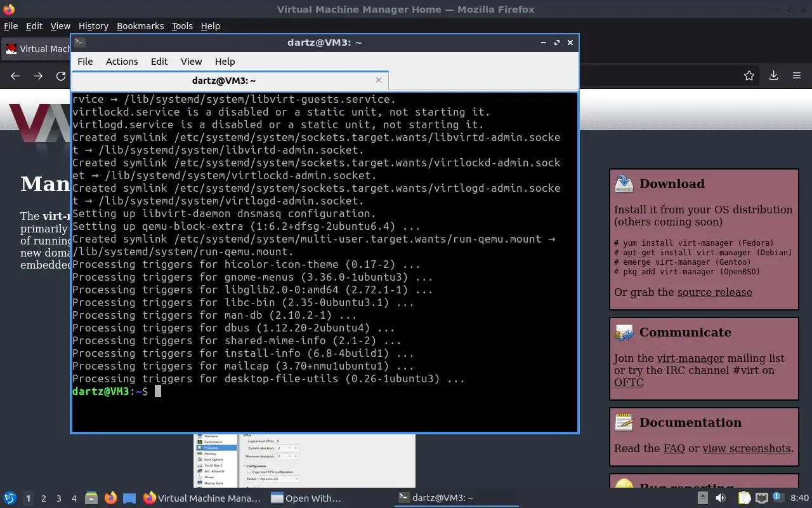Viewport: 812px width, 508px height.
Task: Open the volume control tray icon
Action: coord(721,498)
